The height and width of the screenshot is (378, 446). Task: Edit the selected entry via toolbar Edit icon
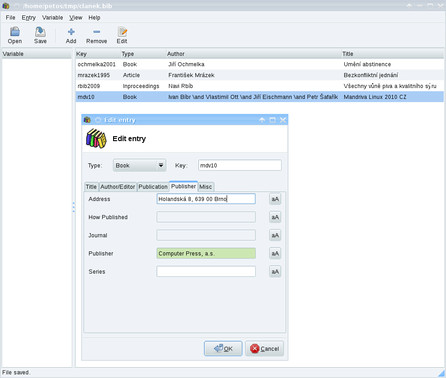point(122,35)
